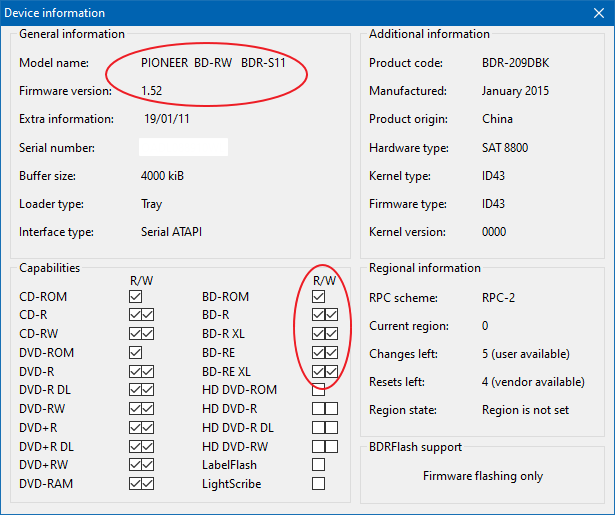Click the 'BDRFlash support' group label
This screenshot has width=615, height=515.
point(415,447)
